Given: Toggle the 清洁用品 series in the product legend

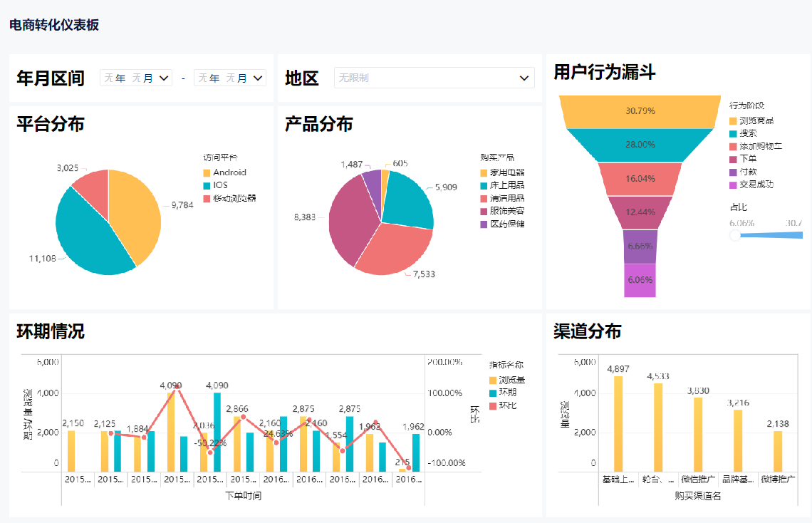Looking at the screenshot, I should 484,198.
